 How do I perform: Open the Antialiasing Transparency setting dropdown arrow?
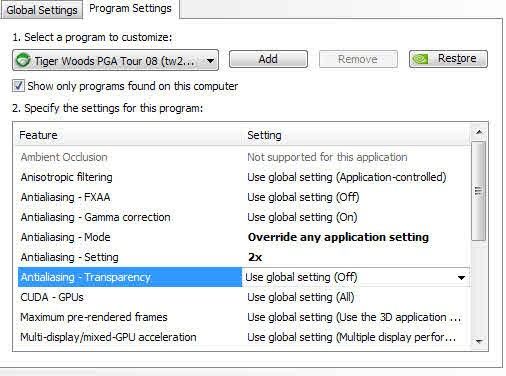point(461,277)
